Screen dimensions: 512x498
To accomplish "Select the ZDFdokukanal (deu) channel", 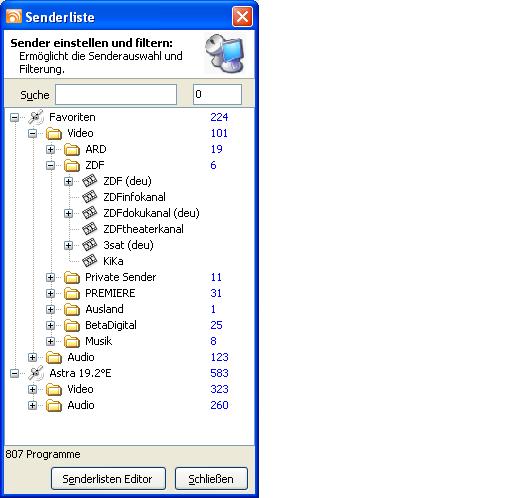I will 151,213.
